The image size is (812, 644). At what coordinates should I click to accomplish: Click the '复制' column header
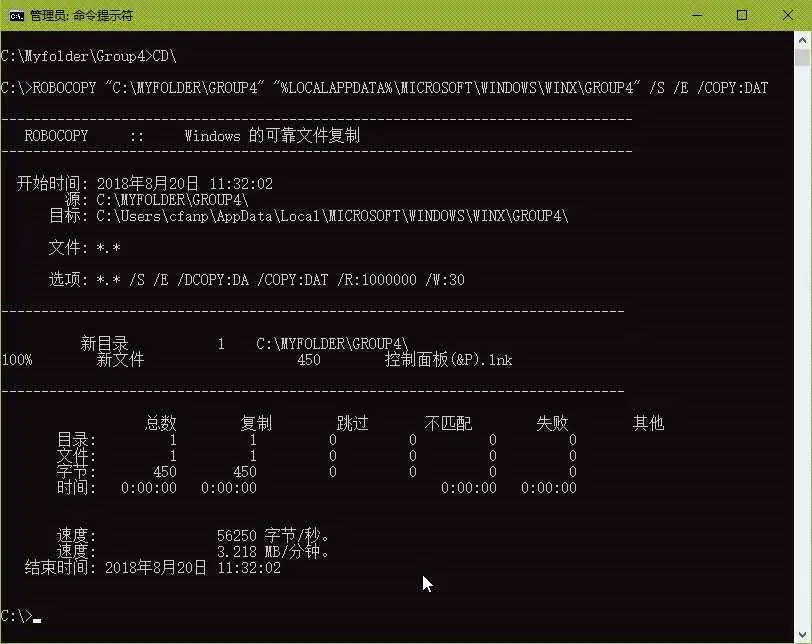point(256,423)
